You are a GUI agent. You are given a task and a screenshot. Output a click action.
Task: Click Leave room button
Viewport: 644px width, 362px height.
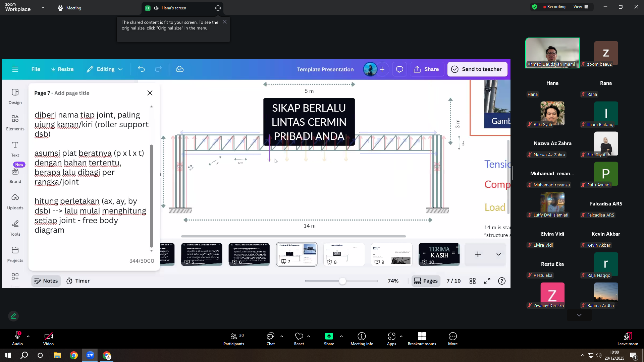(628, 339)
